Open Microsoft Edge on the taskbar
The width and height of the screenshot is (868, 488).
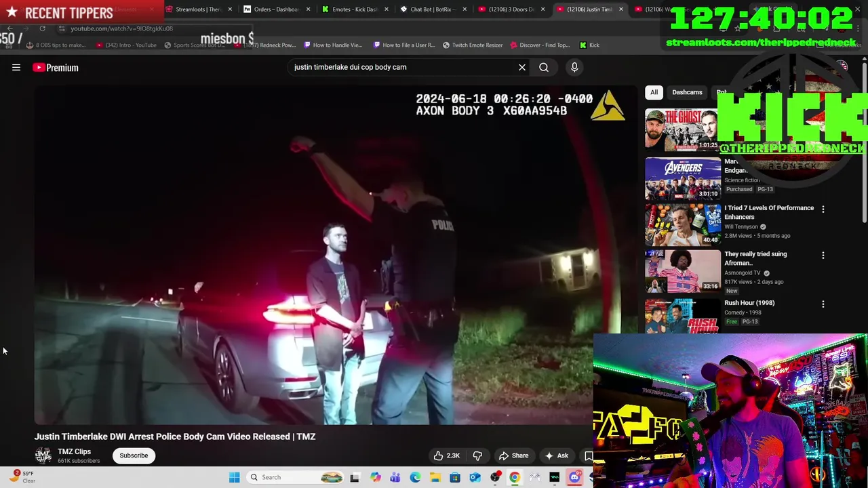415,477
